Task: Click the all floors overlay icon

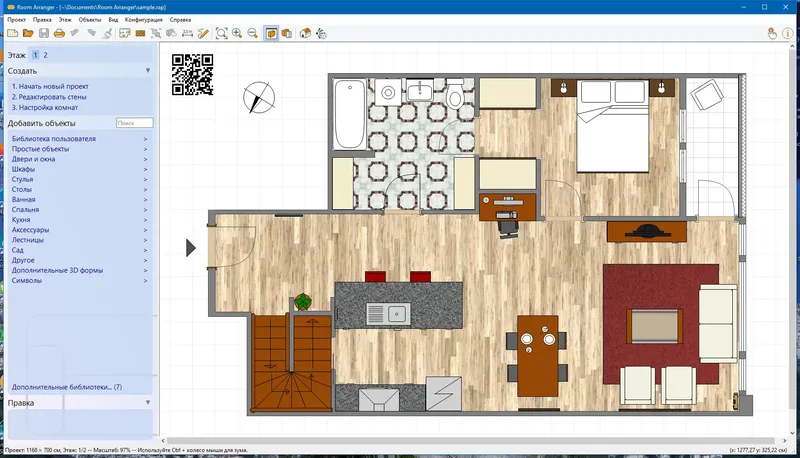Action: [x=287, y=34]
